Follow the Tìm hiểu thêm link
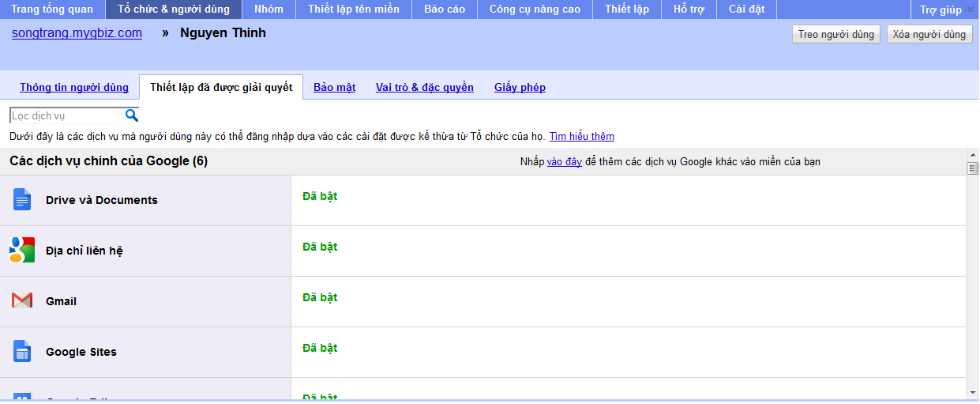 click(x=581, y=136)
